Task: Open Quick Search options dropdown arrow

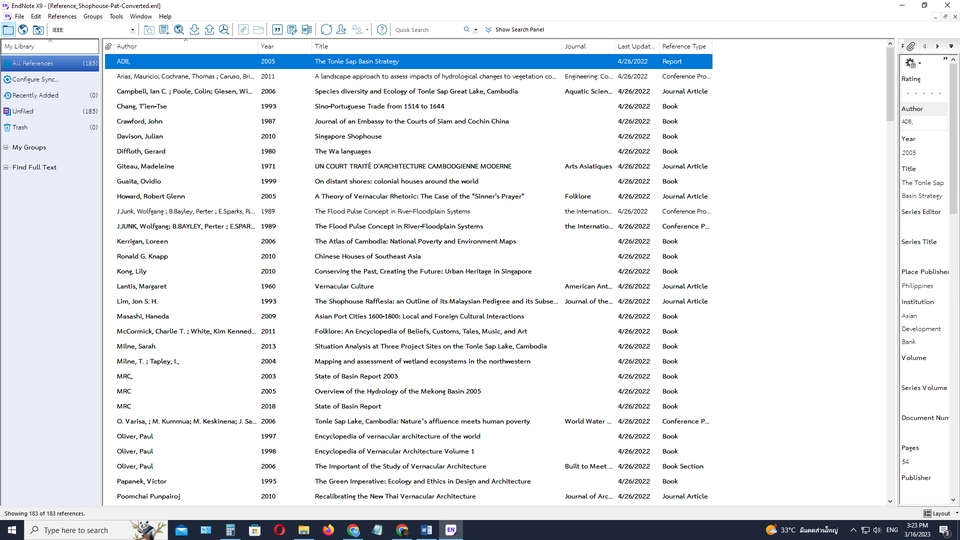Action: click(476, 30)
